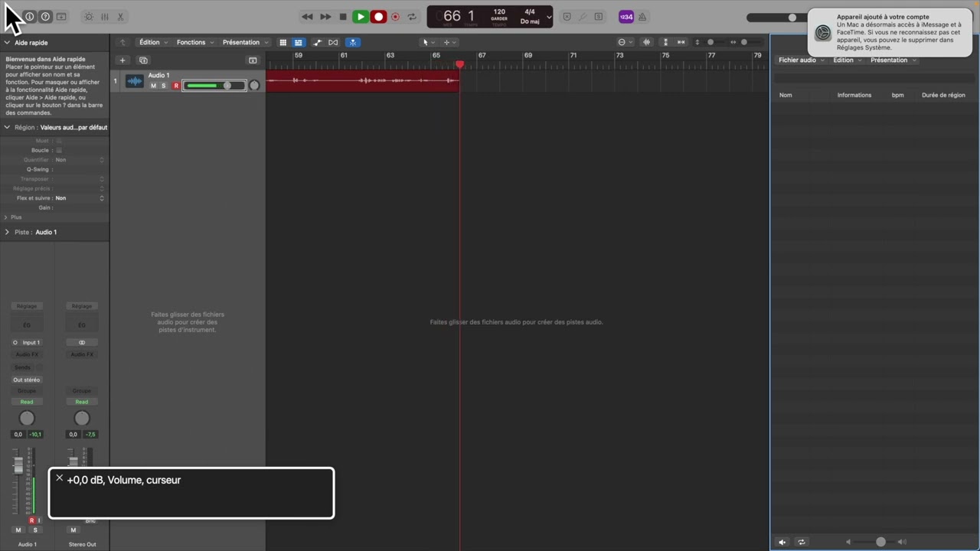Click the green Play button
980x551 pixels.
point(361,17)
